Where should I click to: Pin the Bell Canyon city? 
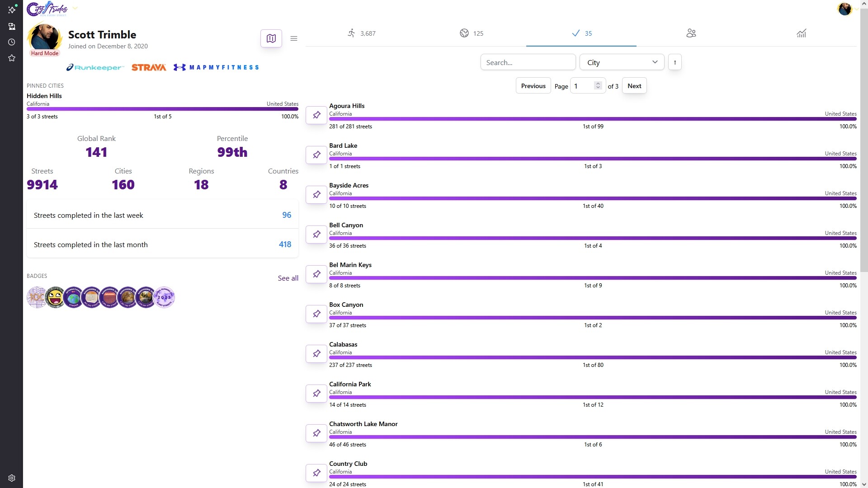point(316,235)
